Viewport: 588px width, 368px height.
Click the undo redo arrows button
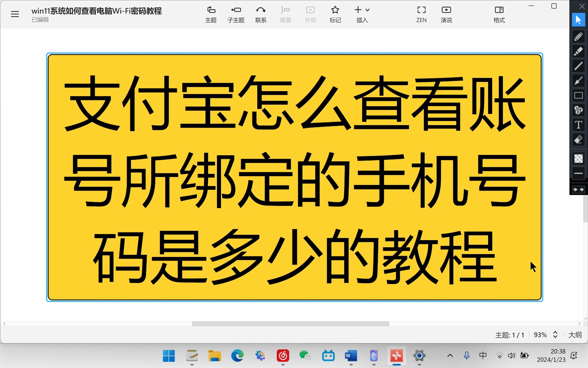point(578,189)
